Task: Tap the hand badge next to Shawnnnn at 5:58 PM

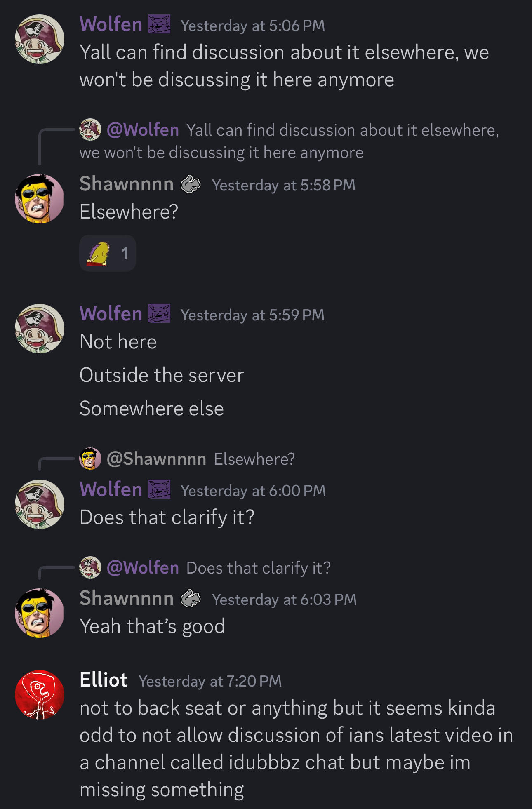Action: click(191, 184)
